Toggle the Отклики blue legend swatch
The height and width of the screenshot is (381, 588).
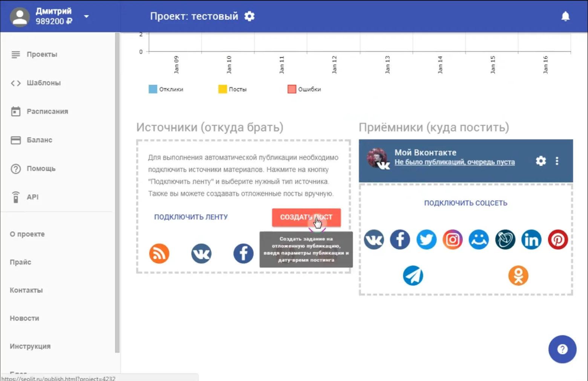[x=153, y=89]
